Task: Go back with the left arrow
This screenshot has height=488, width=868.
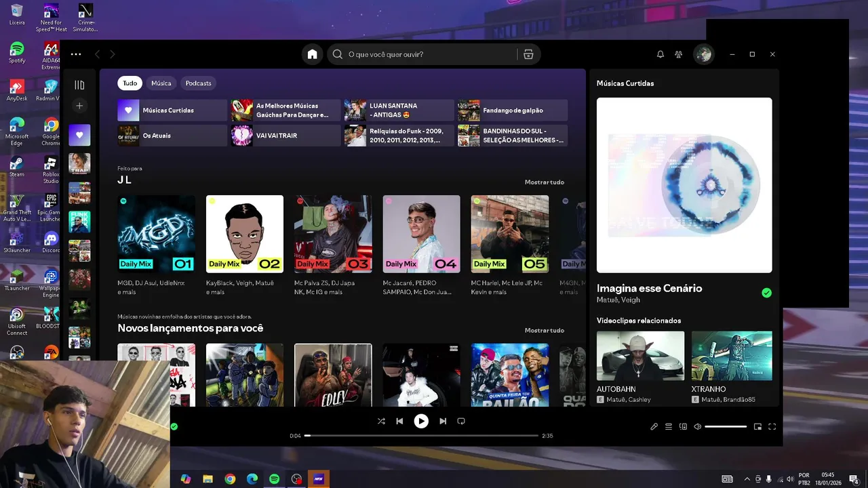Action: click(x=97, y=54)
